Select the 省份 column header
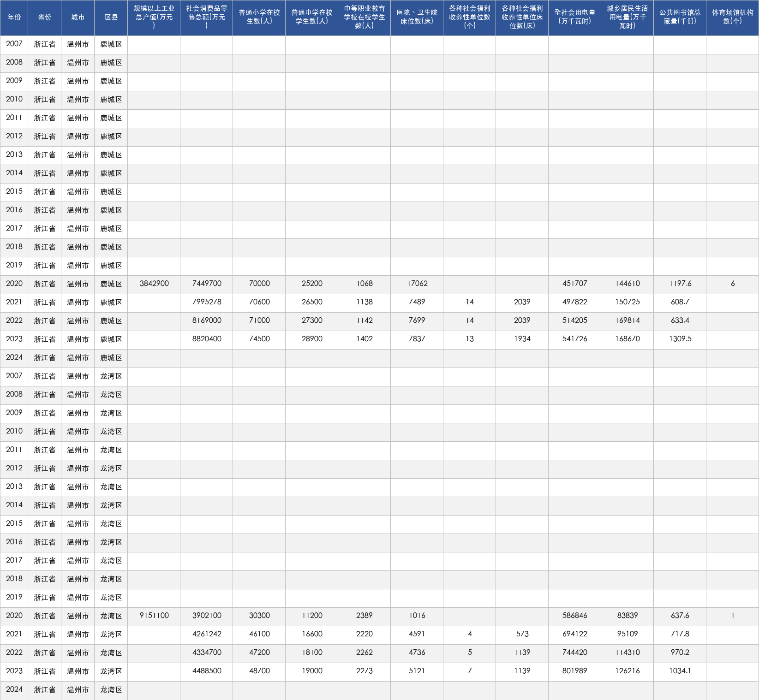 45,18
